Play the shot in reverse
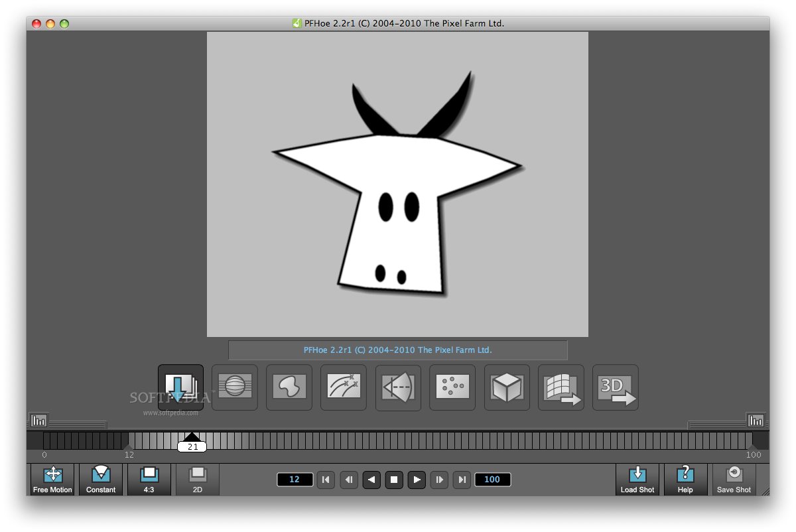This screenshot has width=796, height=532. click(371, 480)
